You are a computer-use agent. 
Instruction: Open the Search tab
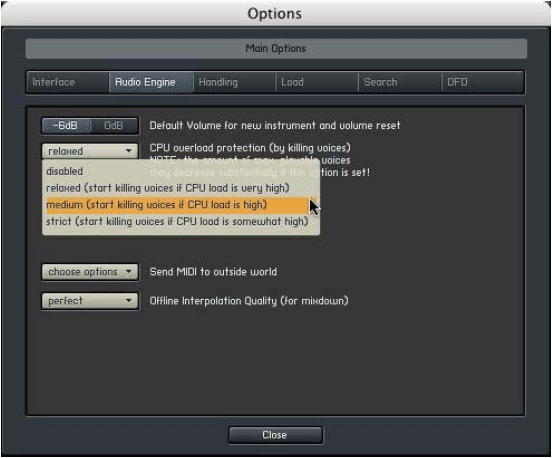click(x=400, y=82)
